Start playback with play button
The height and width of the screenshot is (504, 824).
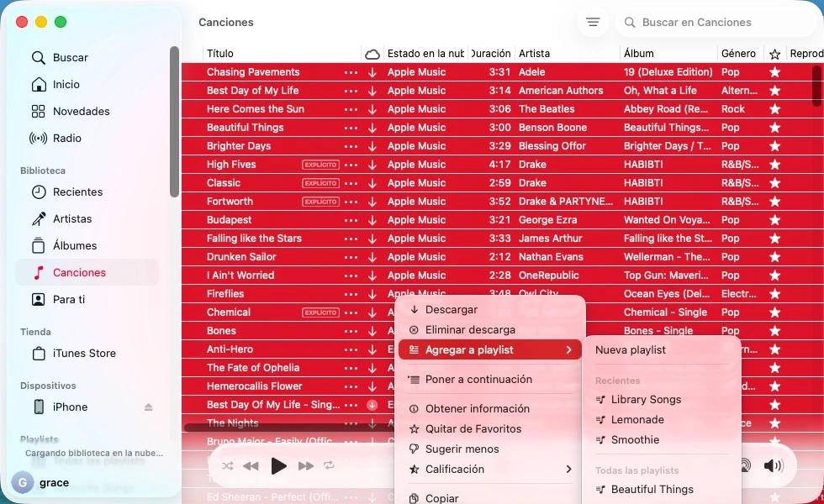278,465
